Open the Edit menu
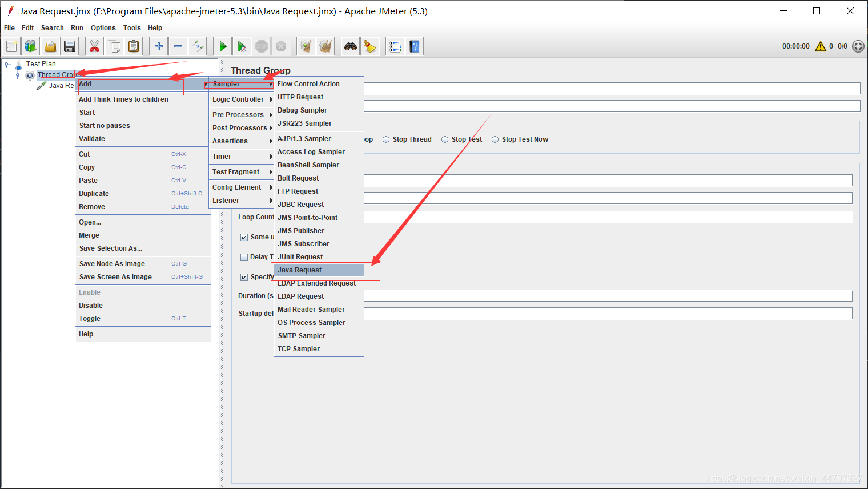 tap(27, 28)
